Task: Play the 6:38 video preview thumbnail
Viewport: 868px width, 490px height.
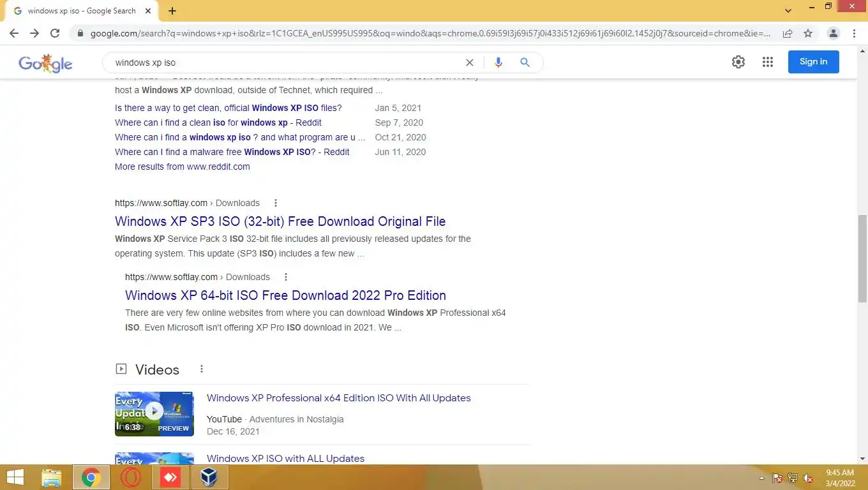Action: [x=154, y=413]
